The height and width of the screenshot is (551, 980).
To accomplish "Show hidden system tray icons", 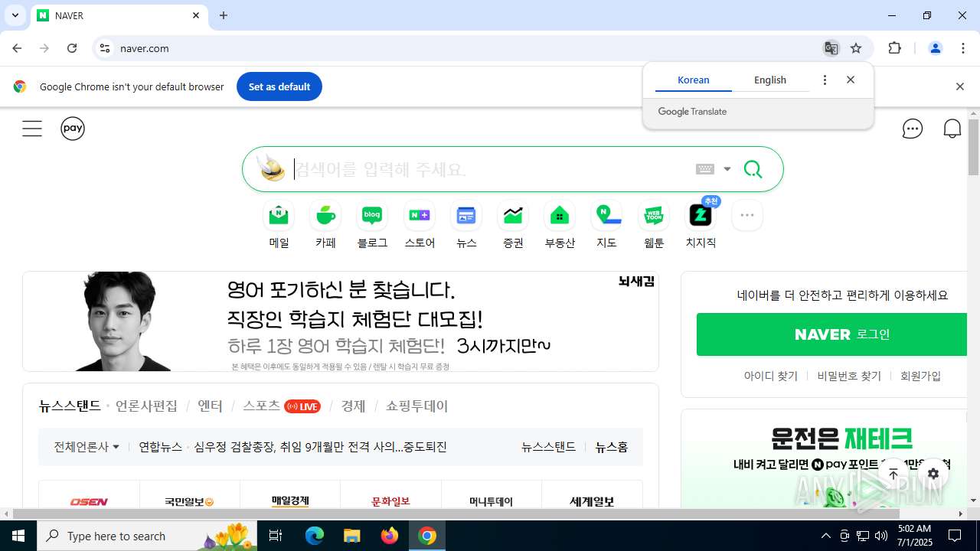I will [825, 536].
